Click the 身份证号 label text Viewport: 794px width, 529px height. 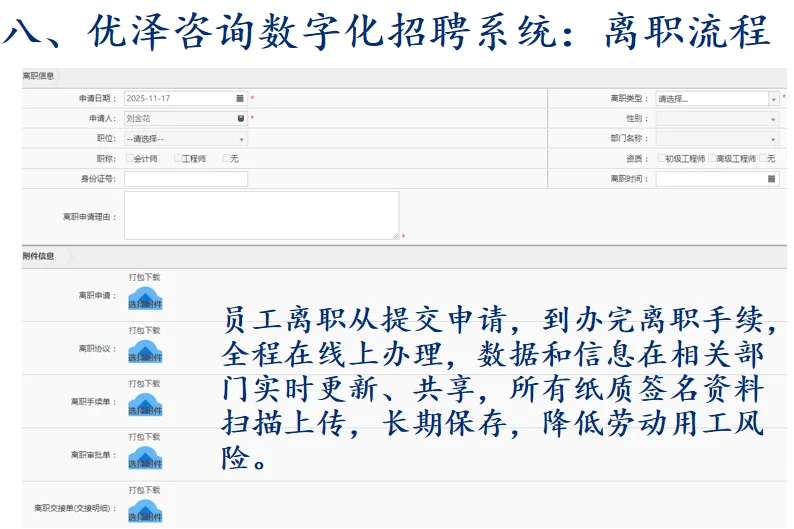98,179
